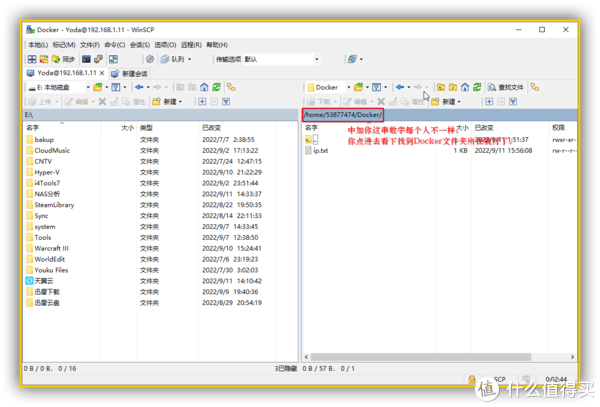Open the 标记(M) menu
The height and width of the screenshot is (407, 600).
pos(64,45)
